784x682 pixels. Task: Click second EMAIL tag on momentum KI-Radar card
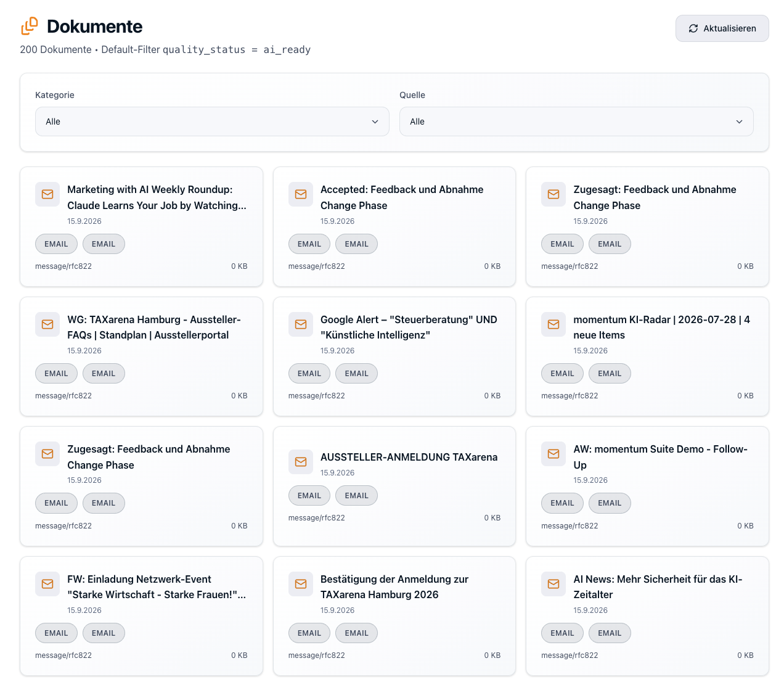point(610,374)
